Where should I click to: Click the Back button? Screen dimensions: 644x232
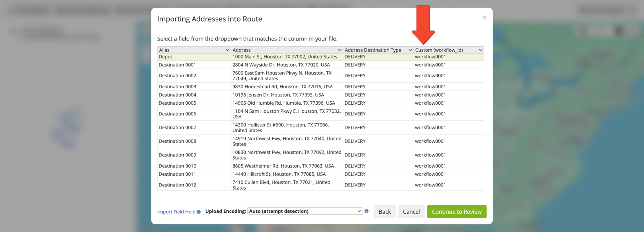(385, 212)
